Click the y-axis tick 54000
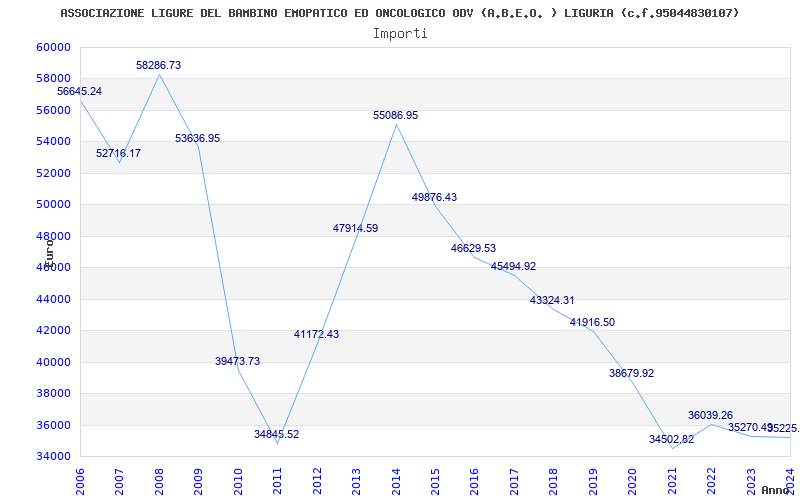This screenshot has height=500, width=800. (x=53, y=141)
